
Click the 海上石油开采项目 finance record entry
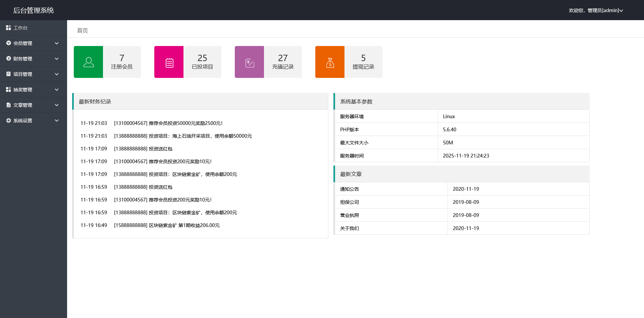click(183, 136)
